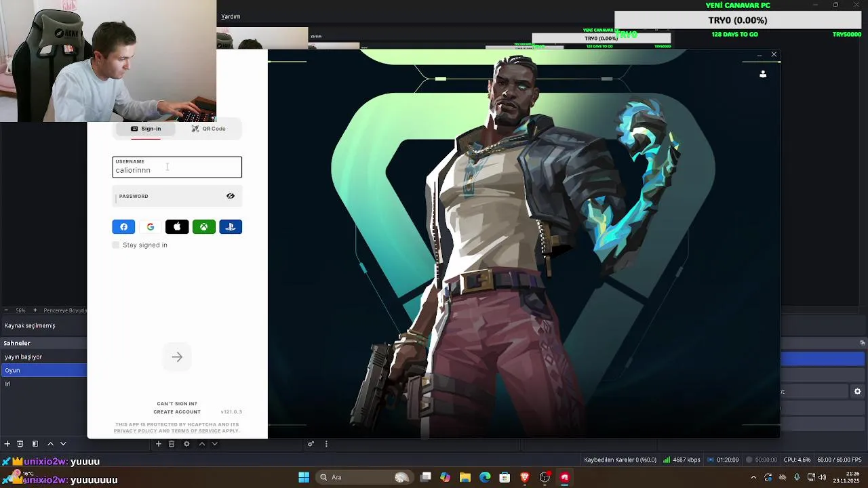This screenshot has width=868, height=488.
Task: Open the microphone tray icon
Action: click(797, 477)
